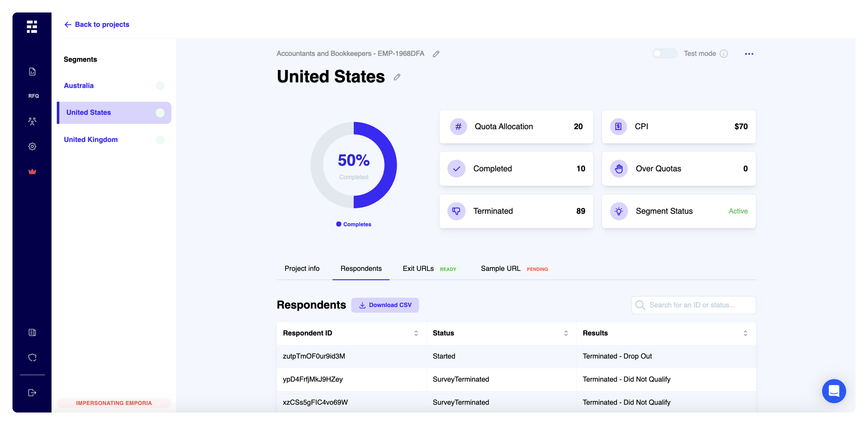Click the pencil icon beside United States title
Screen dimensions: 868x425
397,77
